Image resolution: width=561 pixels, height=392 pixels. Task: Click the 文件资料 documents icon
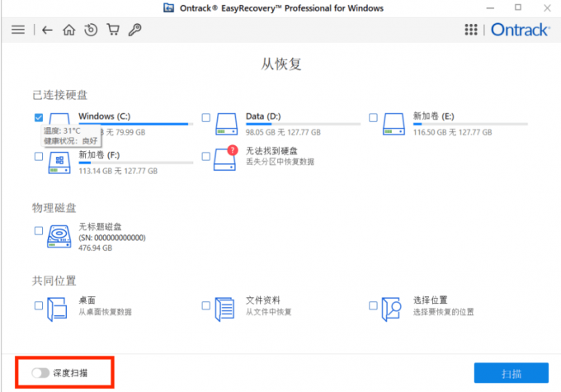224,309
